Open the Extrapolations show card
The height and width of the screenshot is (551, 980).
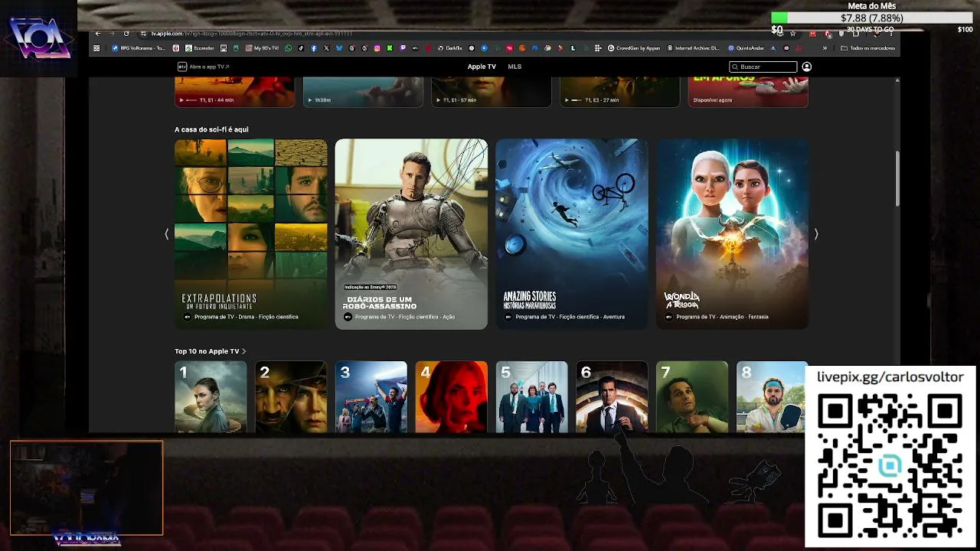pyautogui.click(x=250, y=234)
